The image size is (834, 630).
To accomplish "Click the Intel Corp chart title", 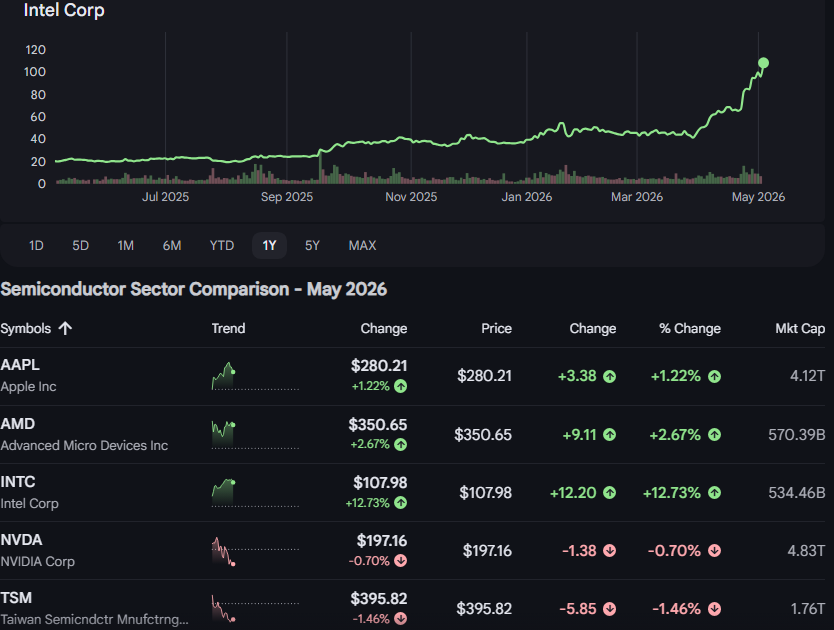I will tap(64, 10).
